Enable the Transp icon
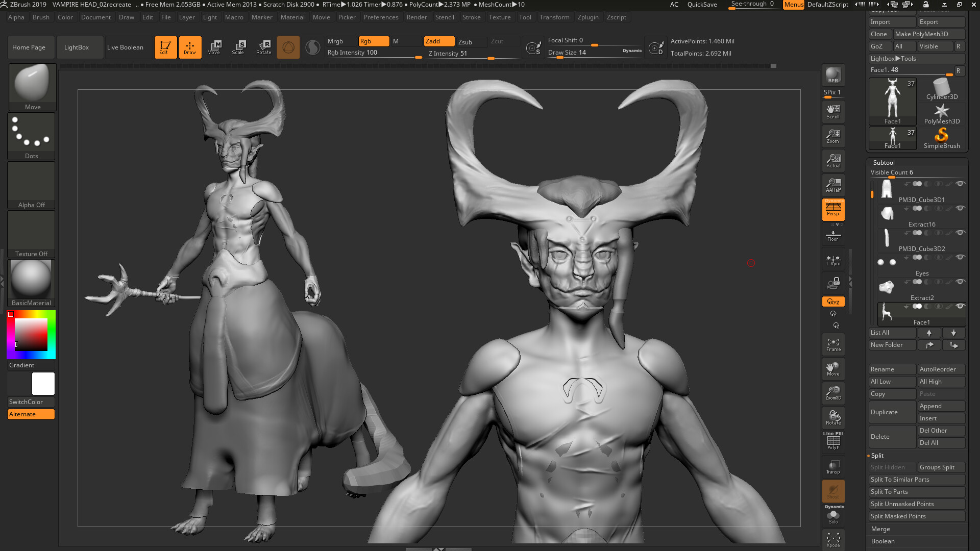 point(833,466)
